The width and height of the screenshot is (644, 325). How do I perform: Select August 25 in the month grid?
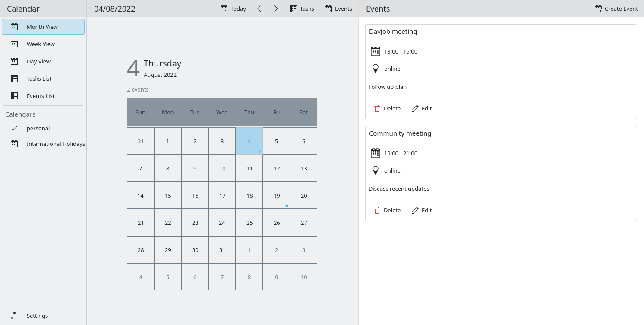[x=249, y=223]
